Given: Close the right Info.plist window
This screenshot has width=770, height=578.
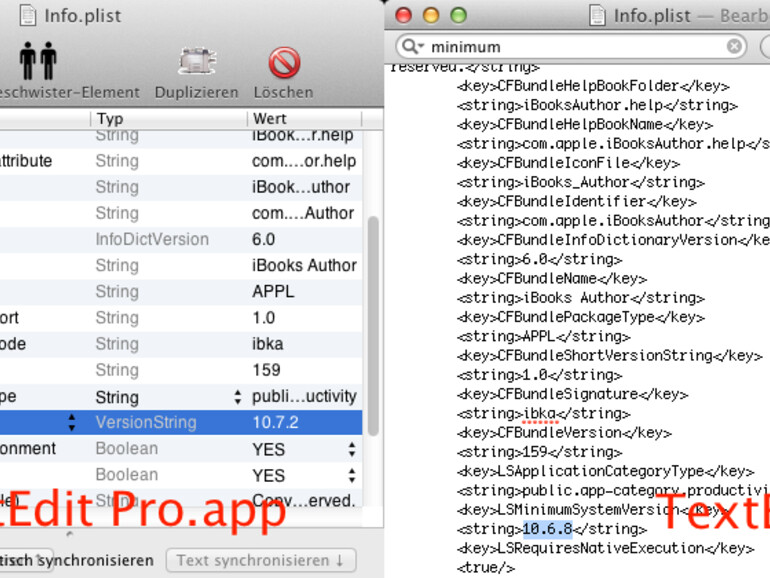Looking at the screenshot, I should [403, 15].
